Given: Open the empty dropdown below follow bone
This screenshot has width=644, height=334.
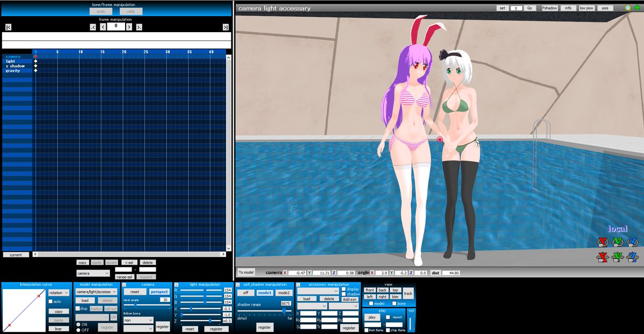Looking at the screenshot, I should (x=138, y=328).
